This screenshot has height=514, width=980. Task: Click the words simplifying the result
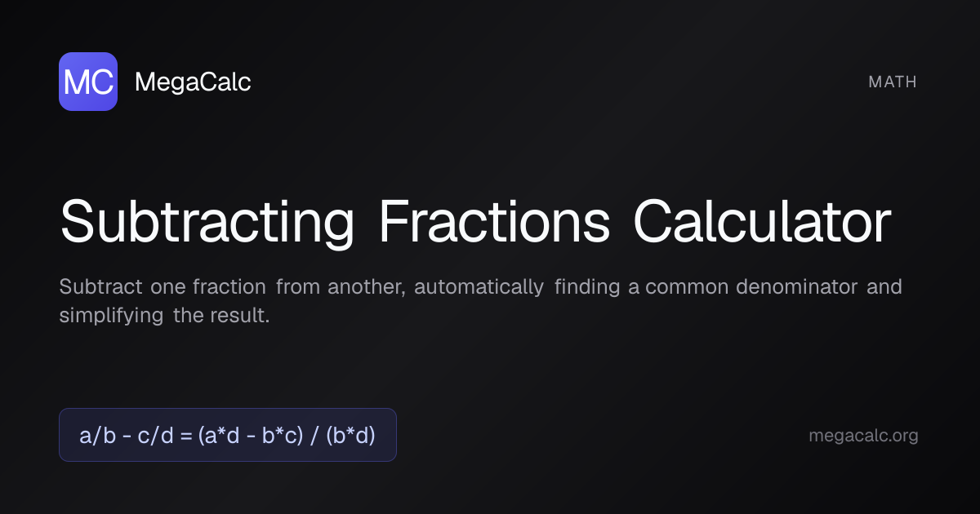click(163, 316)
